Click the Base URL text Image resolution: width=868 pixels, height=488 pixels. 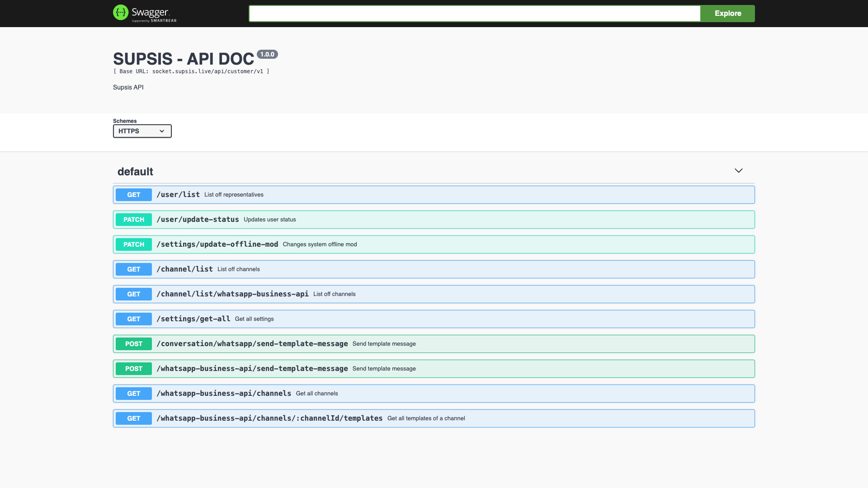[191, 71]
